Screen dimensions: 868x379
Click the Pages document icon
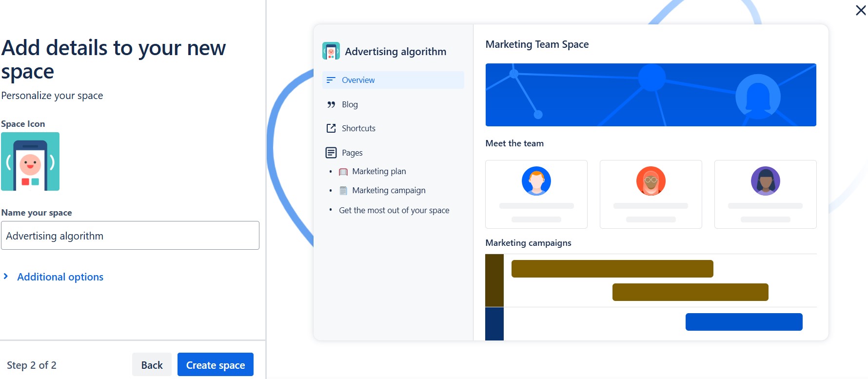tap(331, 153)
